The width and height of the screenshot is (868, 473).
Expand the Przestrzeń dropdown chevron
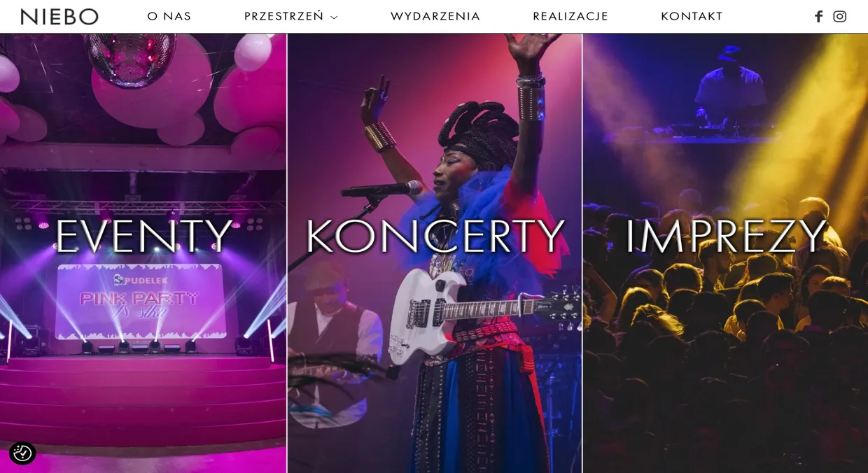click(x=334, y=17)
